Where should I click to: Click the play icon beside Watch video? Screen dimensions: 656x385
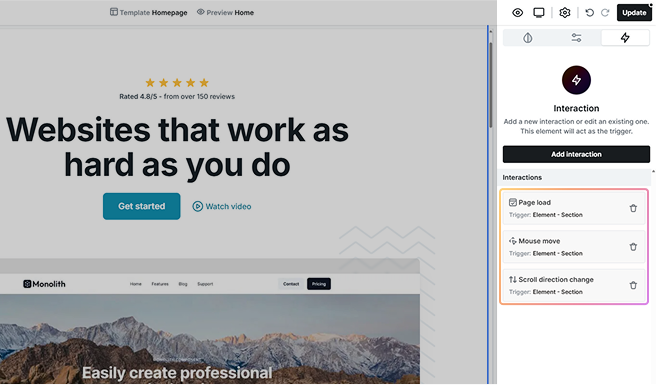click(x=197, y=206)
